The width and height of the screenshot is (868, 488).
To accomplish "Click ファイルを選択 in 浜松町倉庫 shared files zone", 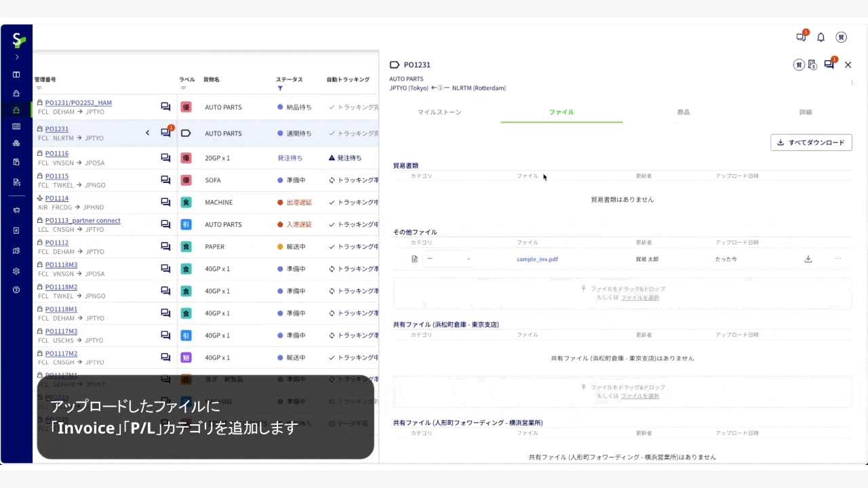I will click(639, 396).
